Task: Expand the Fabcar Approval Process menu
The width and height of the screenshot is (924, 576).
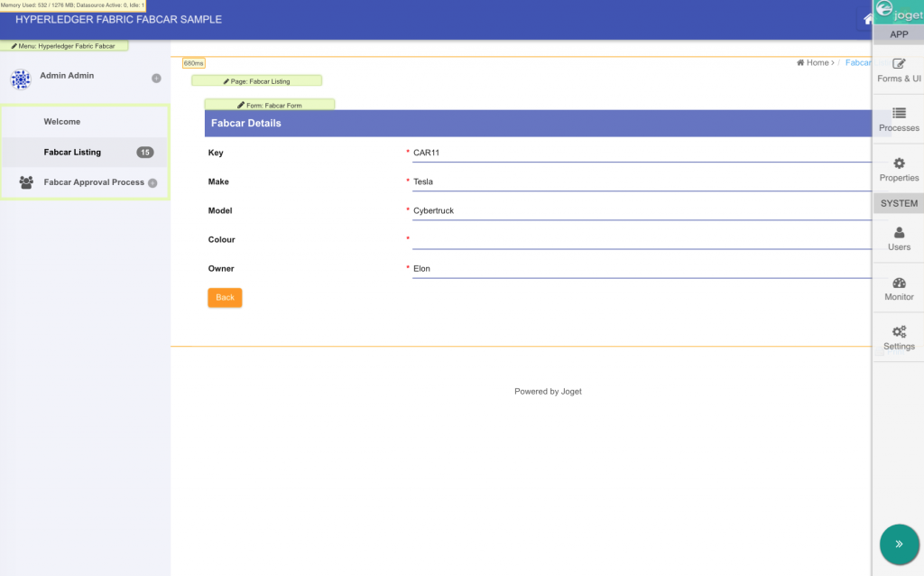Action: click(152, 183)
